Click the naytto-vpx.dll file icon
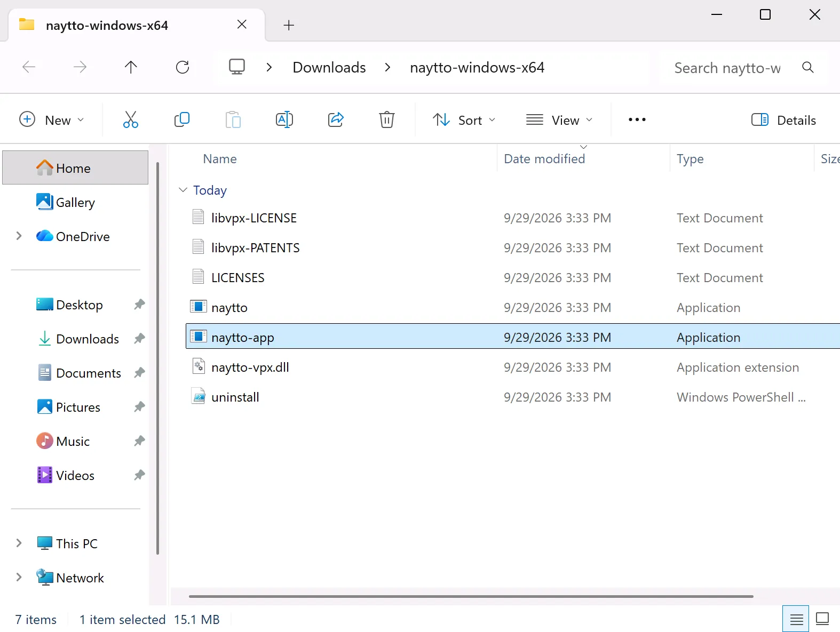Image resolution: width=840 pixels, height=632 pixels. pos(199,366)
